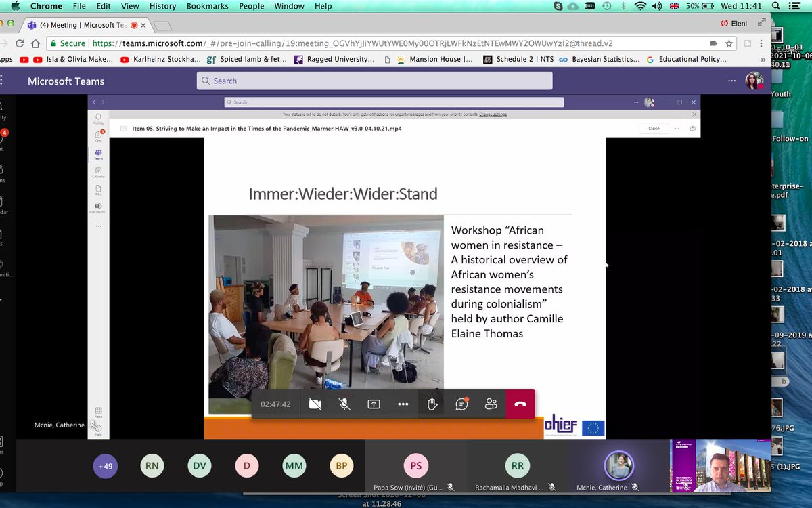Select participant avatar DV
Viewport: 812px width, 508px height.
200,466
